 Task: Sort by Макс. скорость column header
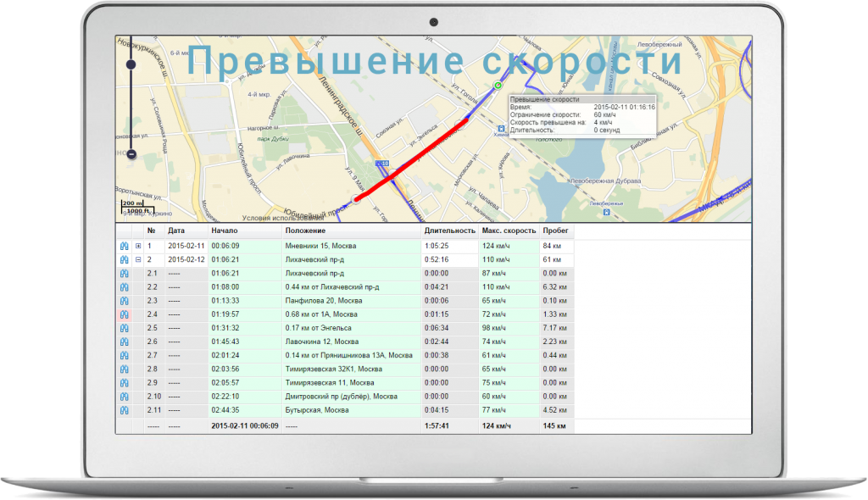coord(508,231)
